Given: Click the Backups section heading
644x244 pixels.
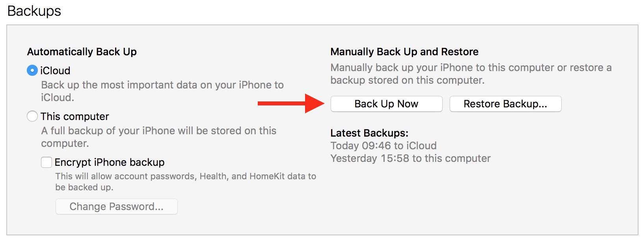Looking at the screenshot, I should click(34, 11).
